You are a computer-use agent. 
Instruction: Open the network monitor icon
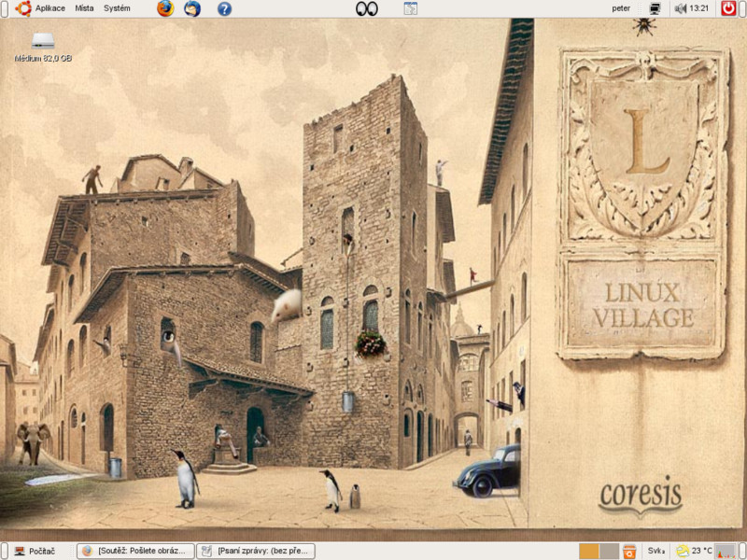click(x=655, y=8)
